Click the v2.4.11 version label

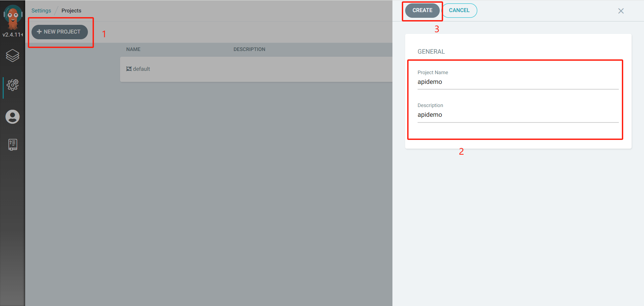(12, 34)
